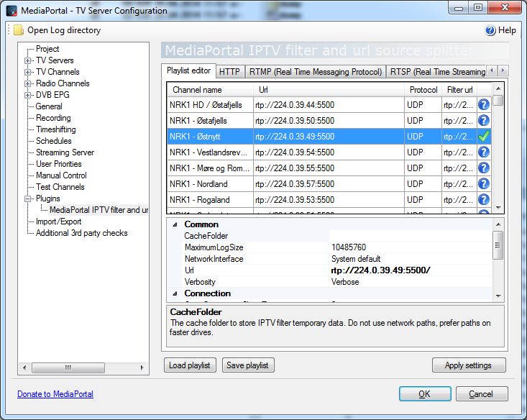
Task: Select the Playlist editor tab
Action: pos(188,70)
